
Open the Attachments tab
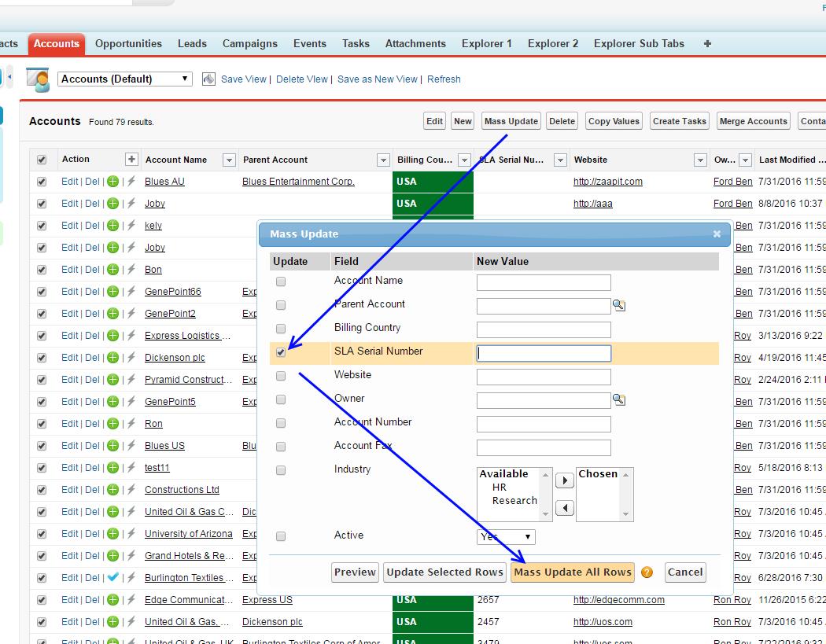[415, 44]
